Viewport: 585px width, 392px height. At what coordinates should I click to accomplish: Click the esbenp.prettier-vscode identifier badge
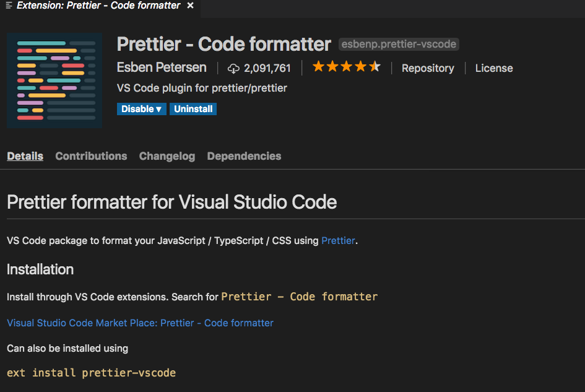tap(398, 44)
